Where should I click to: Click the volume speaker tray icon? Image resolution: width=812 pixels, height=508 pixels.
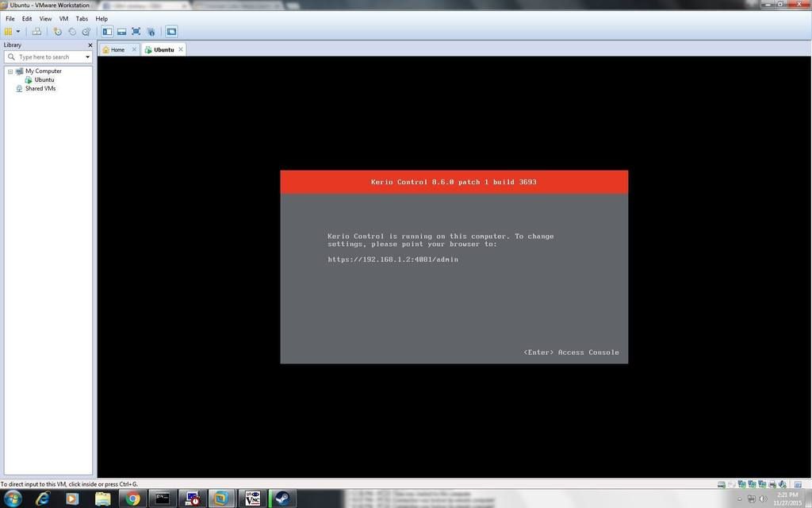point(763,499)
